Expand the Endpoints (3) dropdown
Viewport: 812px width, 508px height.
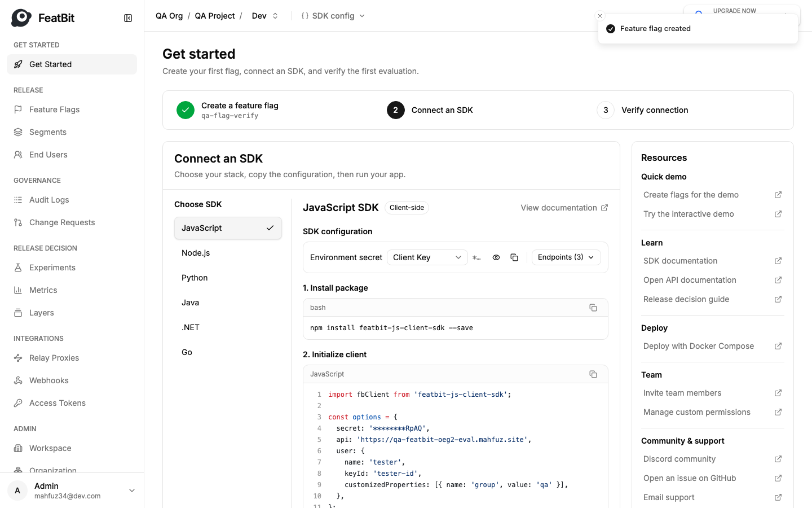pos(566,257)
